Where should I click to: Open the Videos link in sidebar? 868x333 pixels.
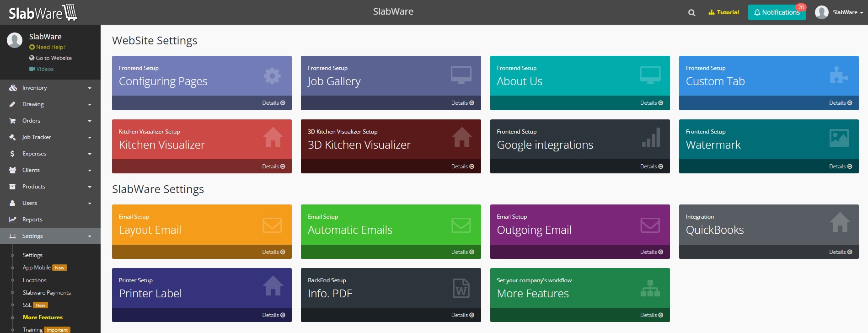click(x=42, y=69)
